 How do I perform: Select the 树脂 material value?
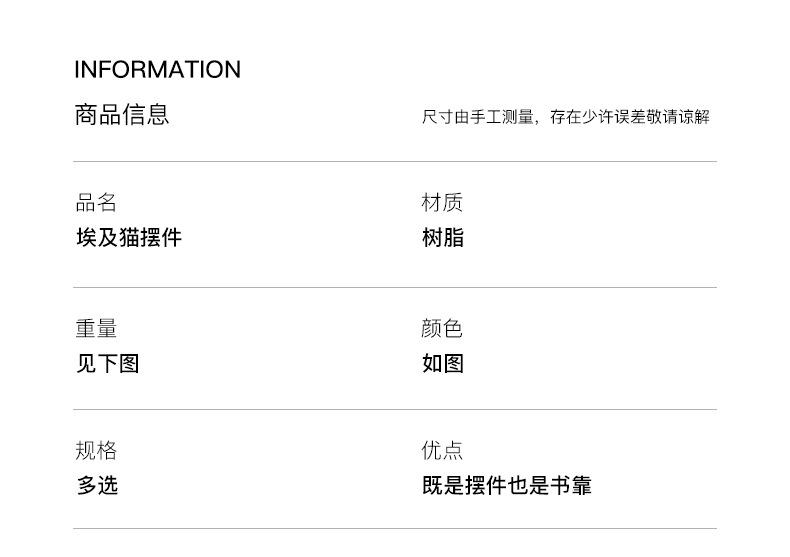pyautogui.click(x=442, y=238)
